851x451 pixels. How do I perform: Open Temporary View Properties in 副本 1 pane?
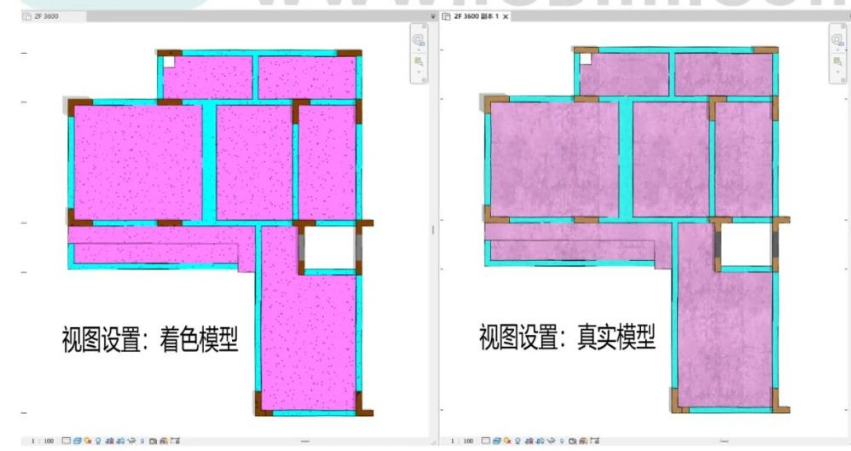[572, 441]
